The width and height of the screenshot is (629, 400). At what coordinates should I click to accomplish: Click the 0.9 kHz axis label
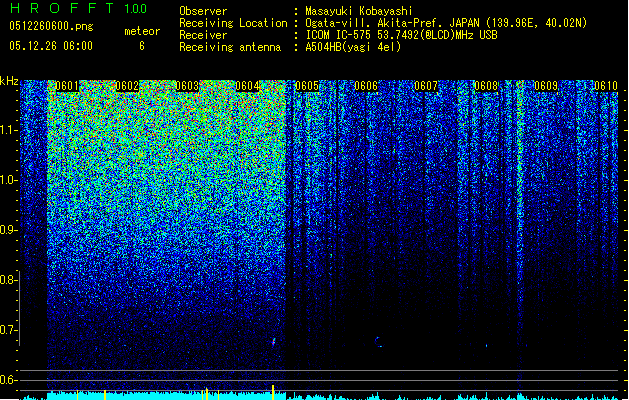[x=8, y=230]
